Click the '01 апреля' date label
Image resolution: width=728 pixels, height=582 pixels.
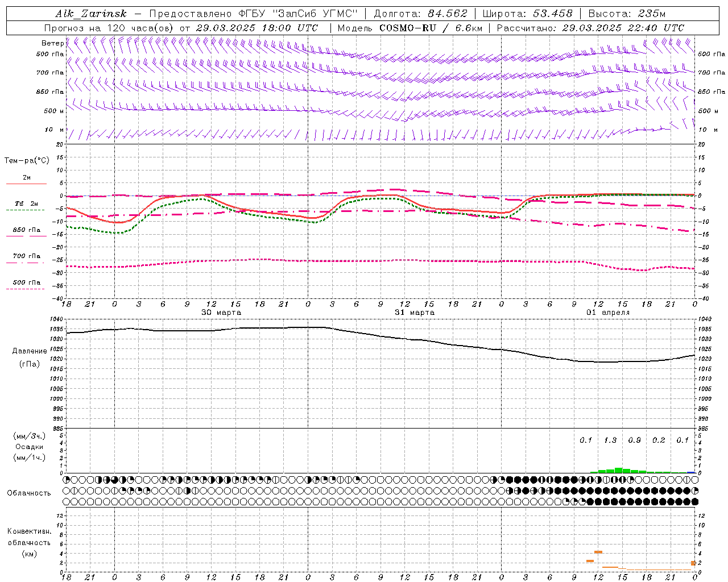(608, 313)
